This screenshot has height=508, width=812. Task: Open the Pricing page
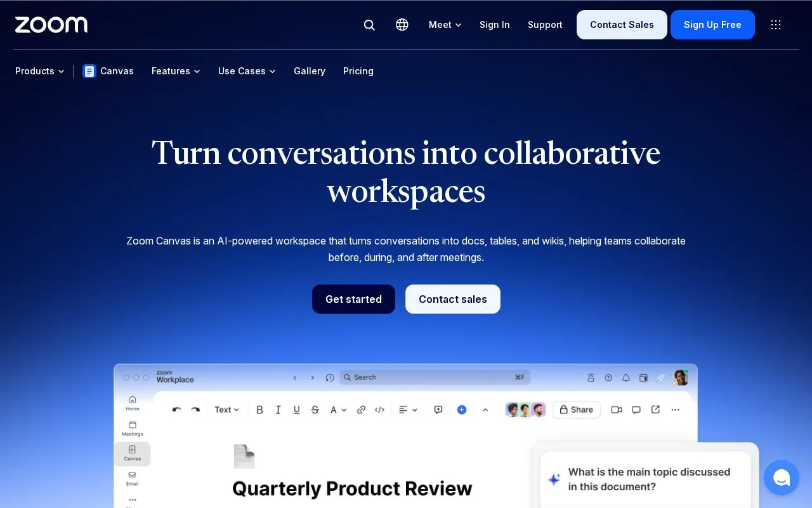click(x=358, y=71)
